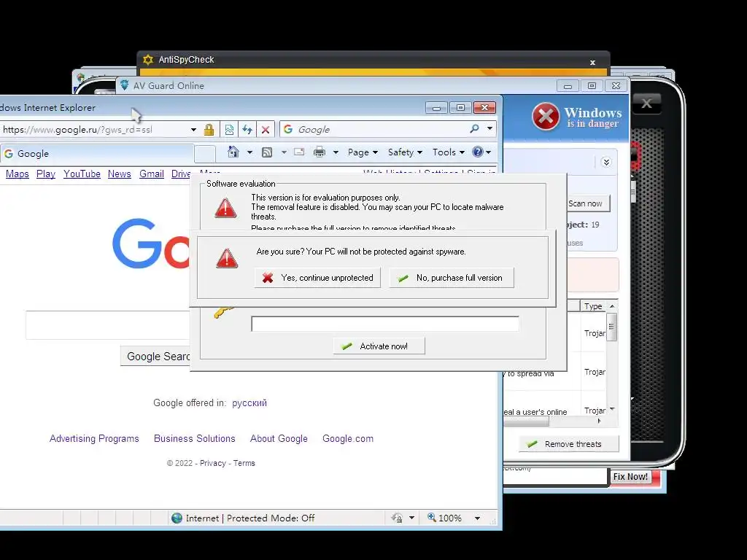Screen dimensions: 747x560
Task: Click Remove threats button in AV Guard
Action: click(x=569, y=444)
